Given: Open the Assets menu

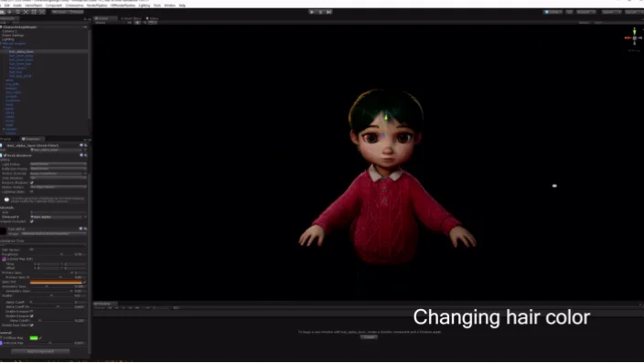Looking at the screenshot, I should click(x=17, y=5).
